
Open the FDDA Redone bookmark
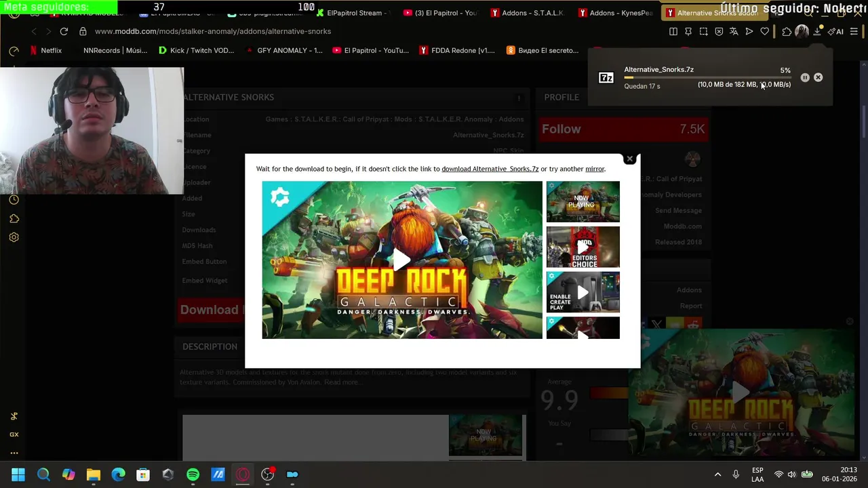[458, 50]
